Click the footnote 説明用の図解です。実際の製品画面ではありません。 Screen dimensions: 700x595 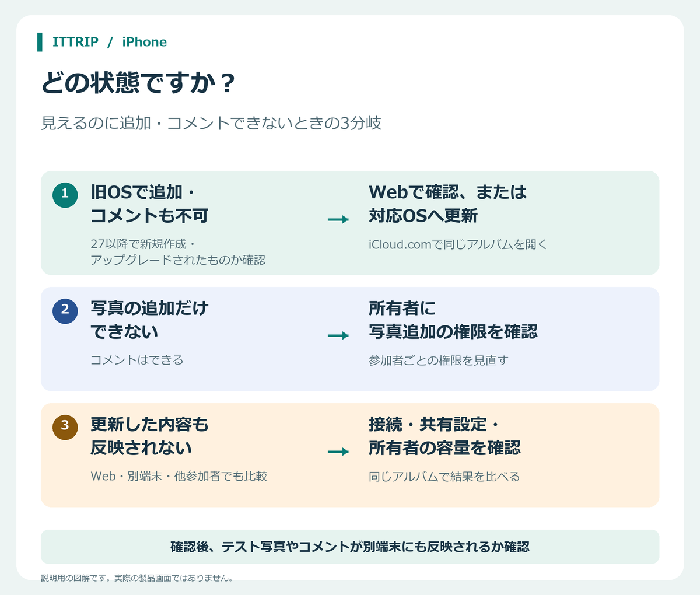tap(137, 578)
